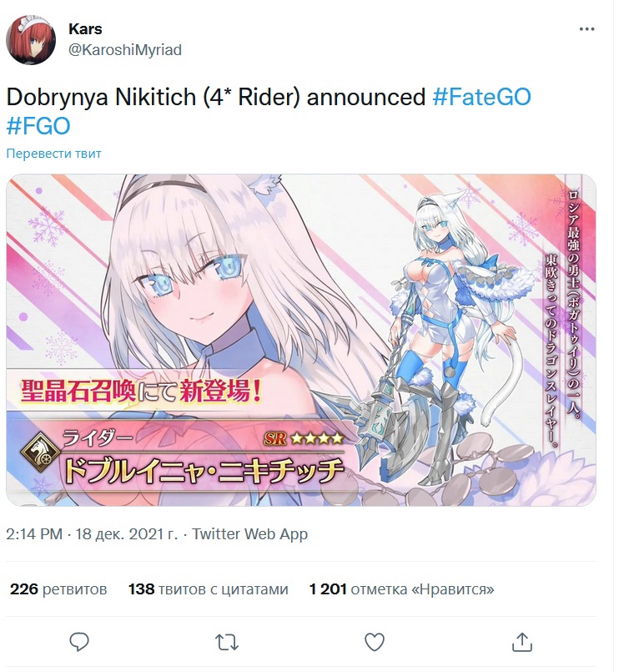Open the three-dot more options menu
629x672 pixels.
pos(586,29)
